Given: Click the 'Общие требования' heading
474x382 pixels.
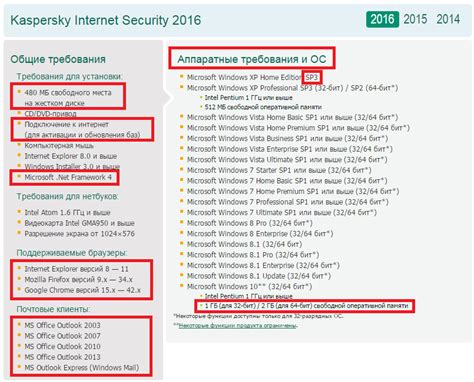Looking at the screenshot, I should pos(58,59).
